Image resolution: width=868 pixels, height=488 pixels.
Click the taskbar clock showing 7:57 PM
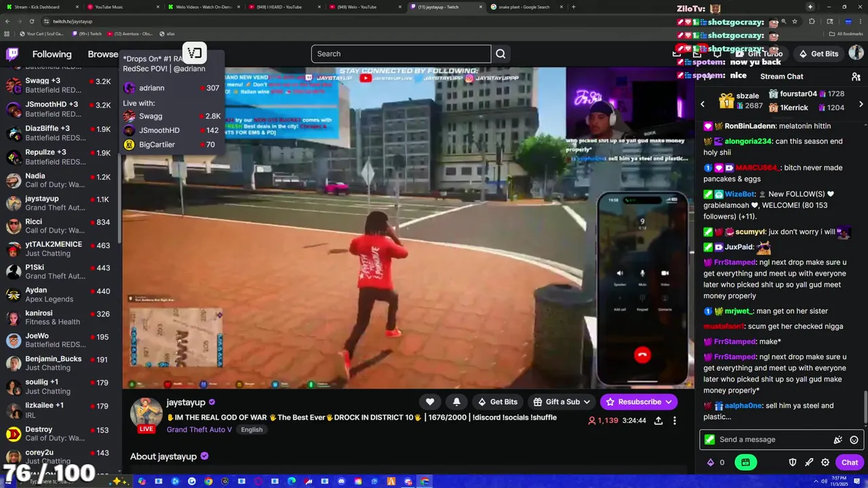point(839,481)
